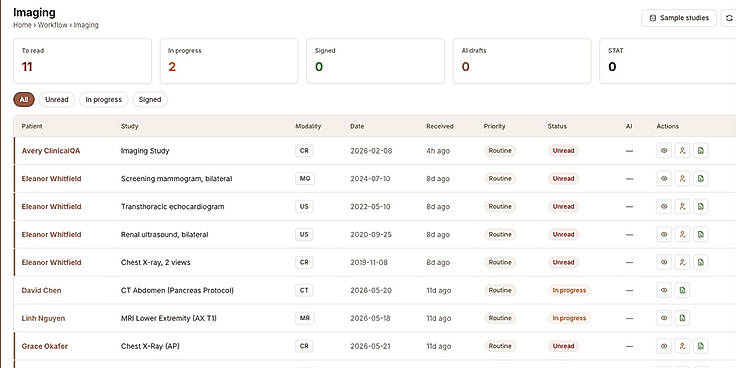Screen dimensions: 736x368
Task: Click the MG modality badge
Action: (305, 178)
